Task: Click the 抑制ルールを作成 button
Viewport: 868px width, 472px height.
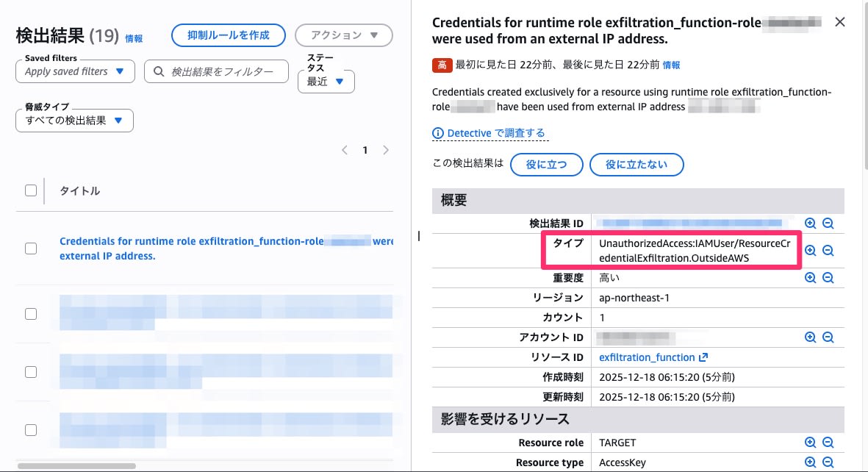Action: pyautogui.click(x=228, y=35)
